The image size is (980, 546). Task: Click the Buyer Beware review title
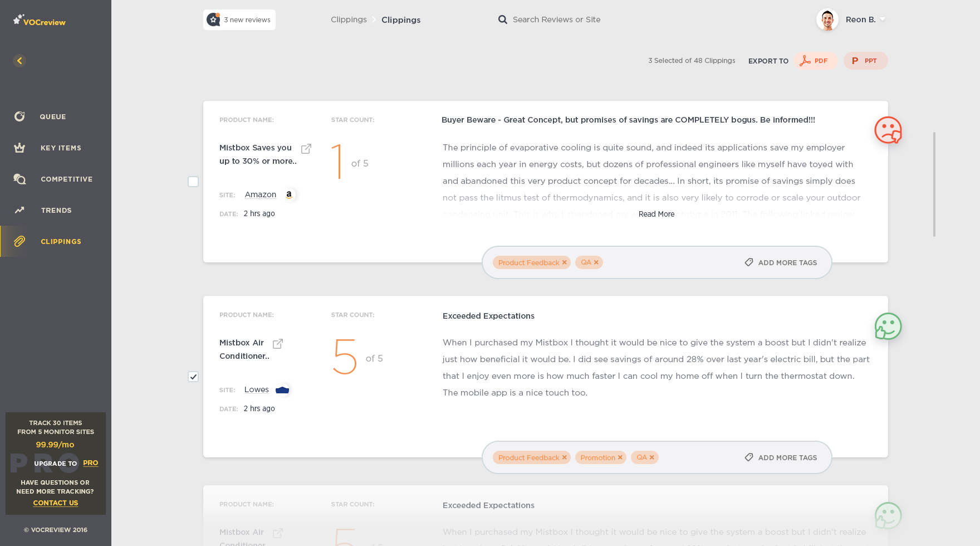628,120
